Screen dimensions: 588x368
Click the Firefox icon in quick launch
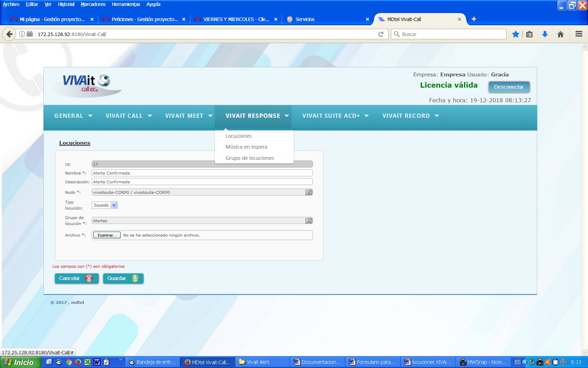pos(78,362)
